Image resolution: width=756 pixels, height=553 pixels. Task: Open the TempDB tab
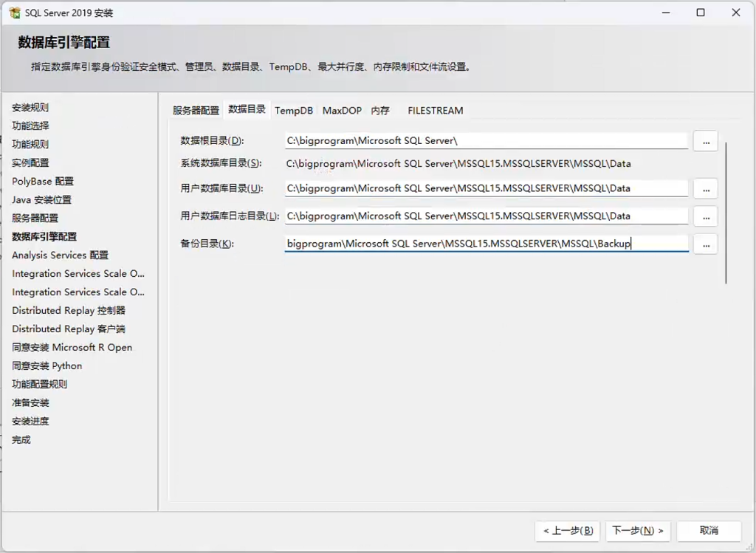point(294,111)
